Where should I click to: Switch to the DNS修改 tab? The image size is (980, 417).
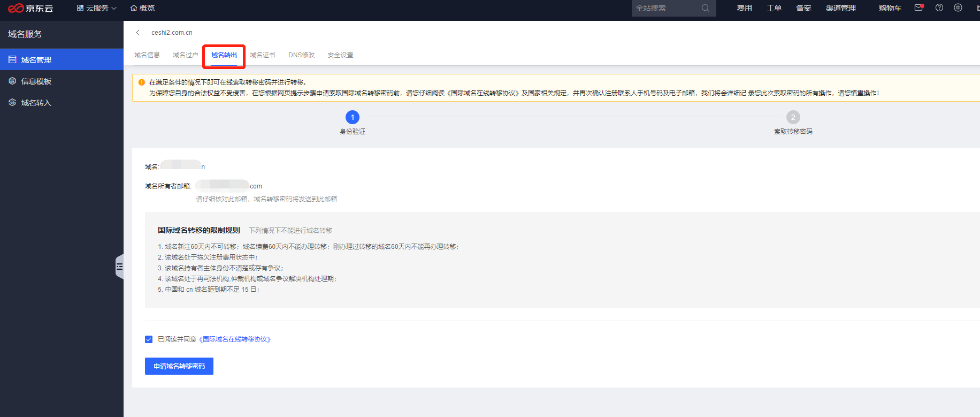click(x=301, y=55)
